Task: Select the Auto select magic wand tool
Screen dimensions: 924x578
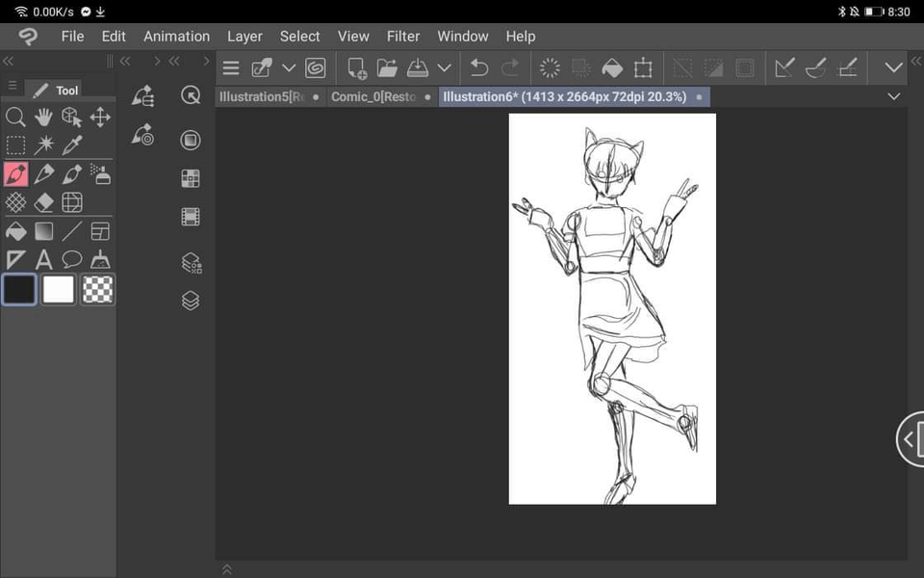Action: coord(43,145)
